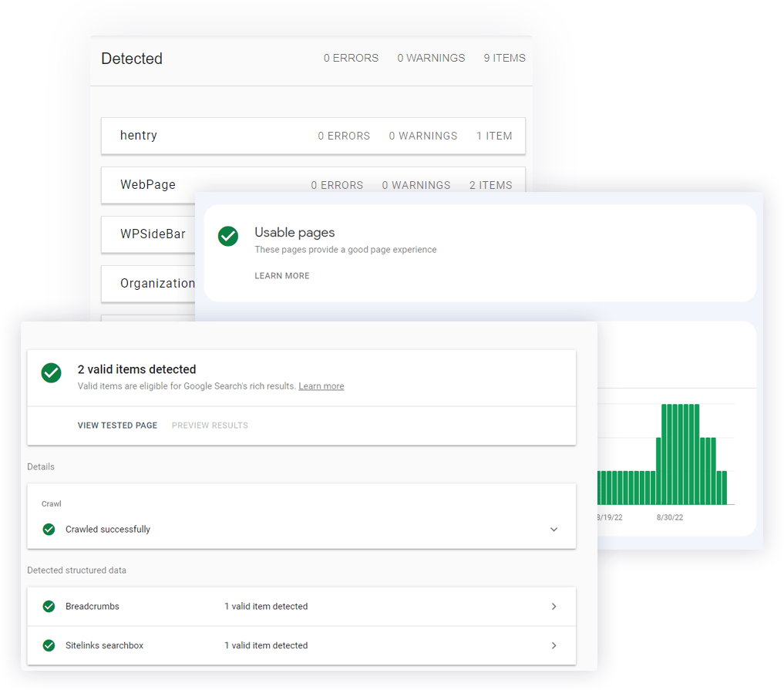Screen dimensions: 784x690
Task: Click Sitelinks searchbox '1 valid item detected' text
Action: pos(266,645)
